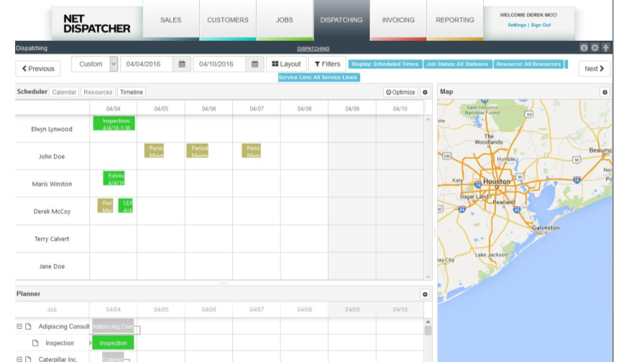Open the Jobs tab
This screenshot has width=644, height=362.
click(285, 19)
